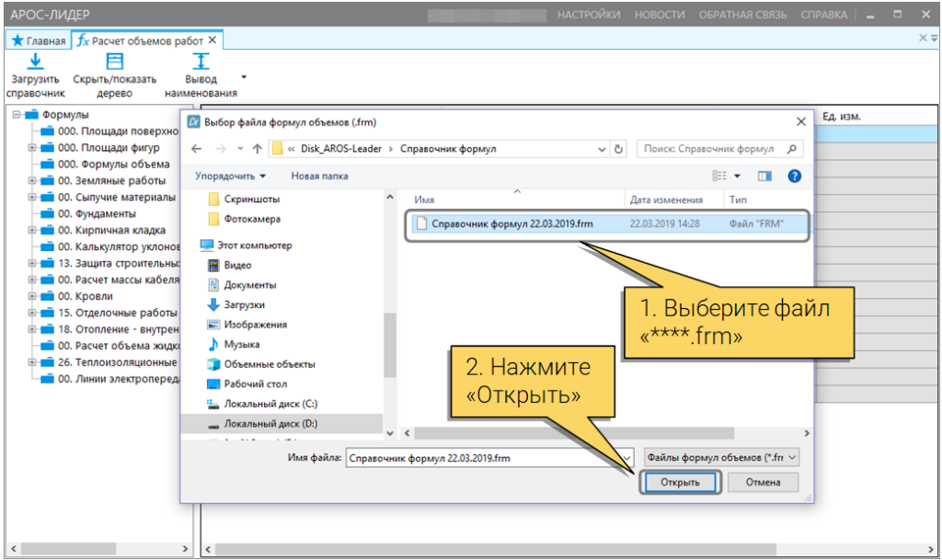
Task: Click the Скрыть/показать дерево icon
Action: tap(114, 62)
